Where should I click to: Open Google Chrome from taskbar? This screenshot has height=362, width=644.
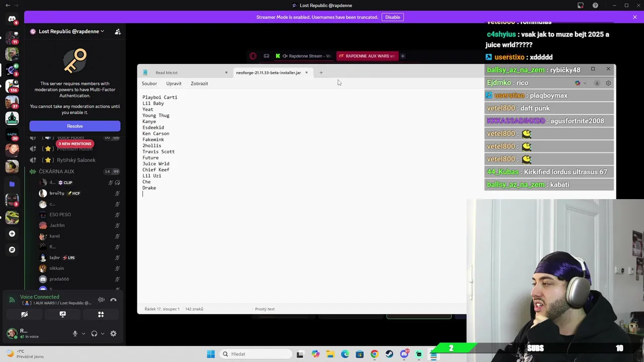pos(374,354)
